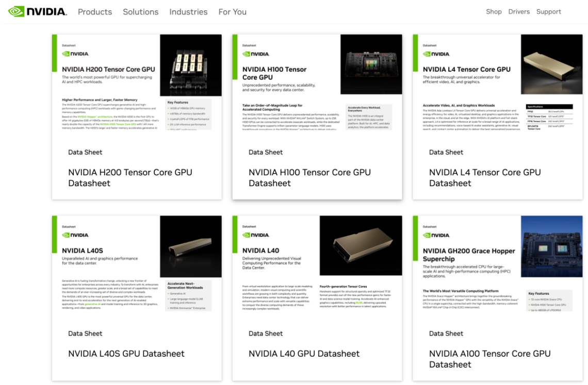Open the L40S datasheet preview image
The width and height of the screenshot is (588, 385).
point(137,264)
